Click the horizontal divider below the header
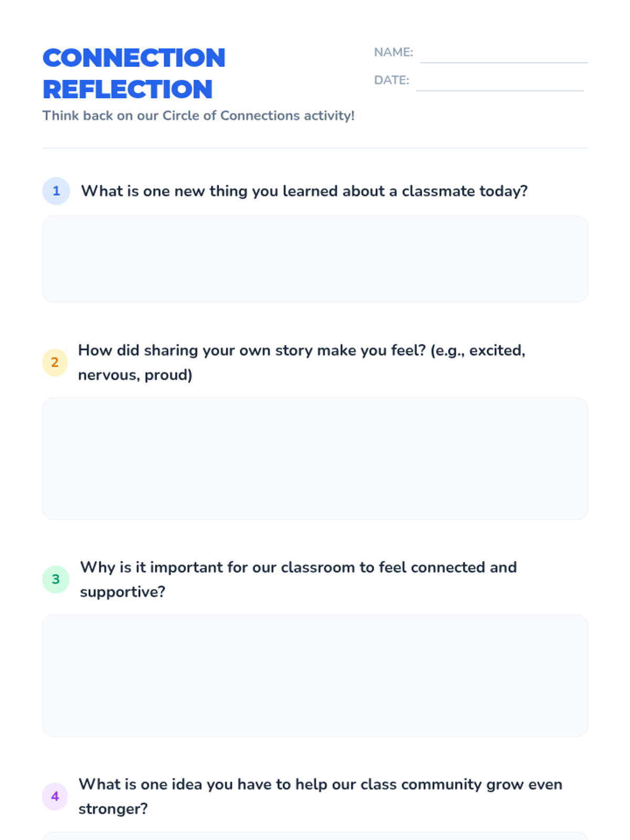The height and width of the screenshot is (840, 630). (315, 148)
